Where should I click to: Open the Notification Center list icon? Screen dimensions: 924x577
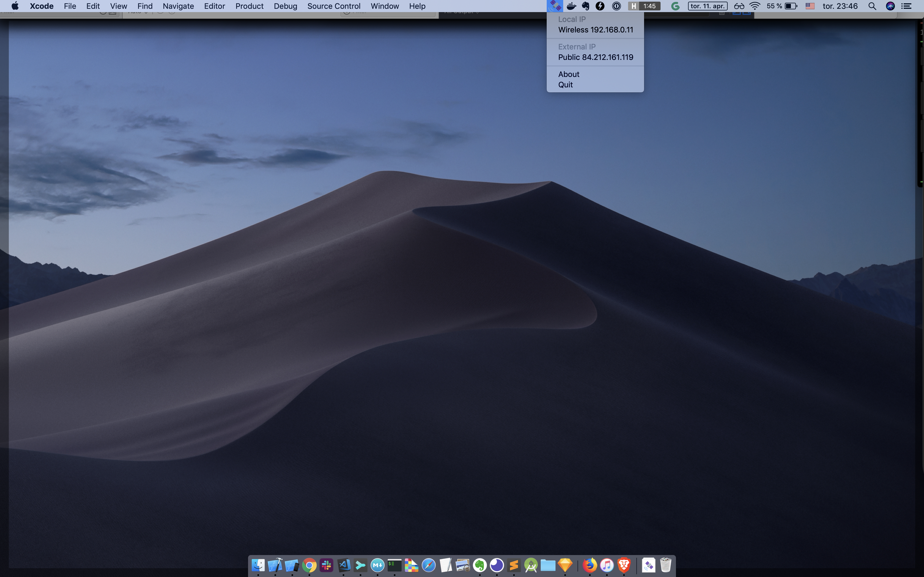point(906,6)
